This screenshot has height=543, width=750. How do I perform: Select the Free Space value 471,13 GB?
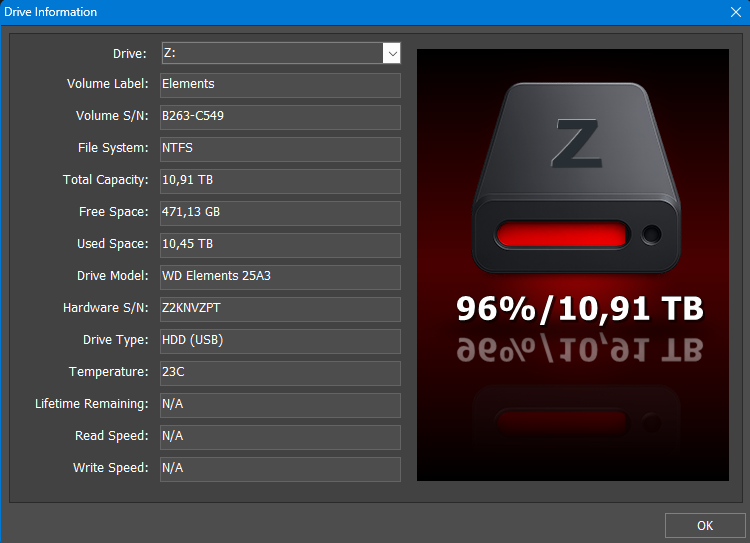coord(280,213)
